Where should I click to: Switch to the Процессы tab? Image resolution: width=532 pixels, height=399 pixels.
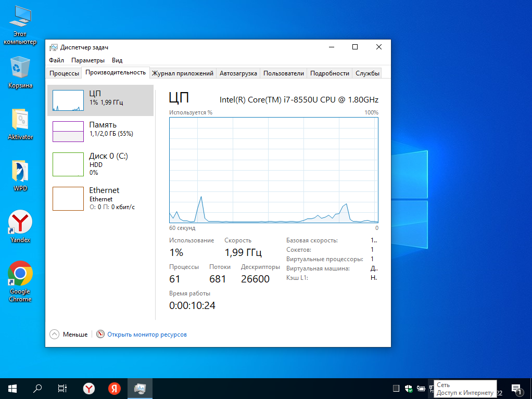[x=64, y=73]
